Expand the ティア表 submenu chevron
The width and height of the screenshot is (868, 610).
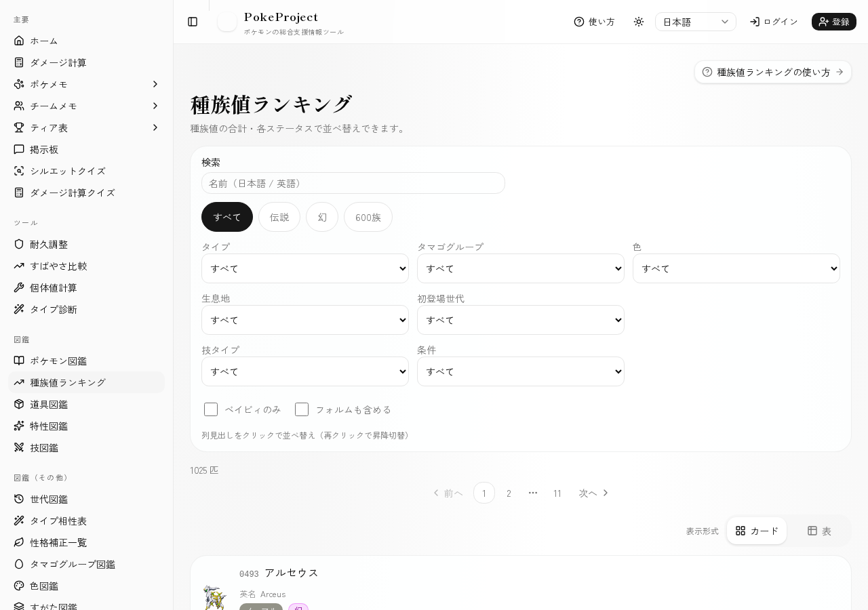pyautogui.click(x=155, y=127)
